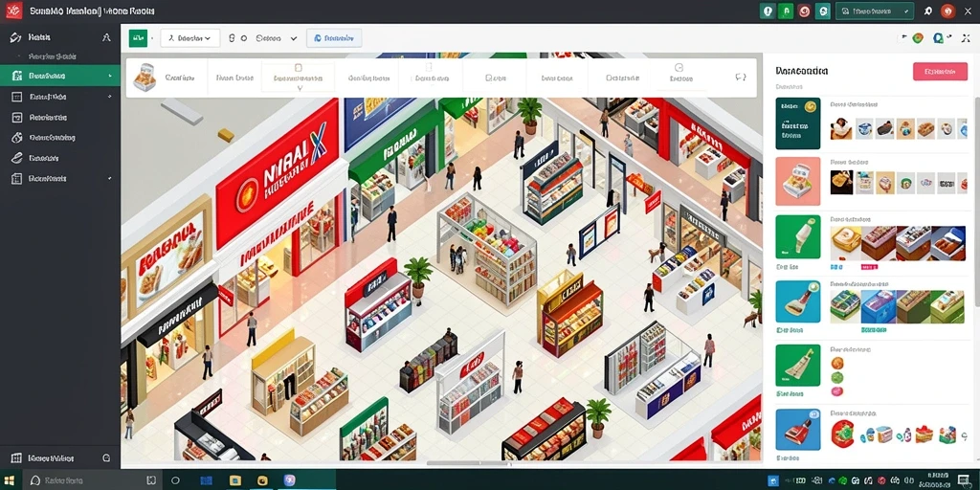Screen dimensions: 980x490
Task: Click the taskbar search box
Action: (x=93, y=480)
